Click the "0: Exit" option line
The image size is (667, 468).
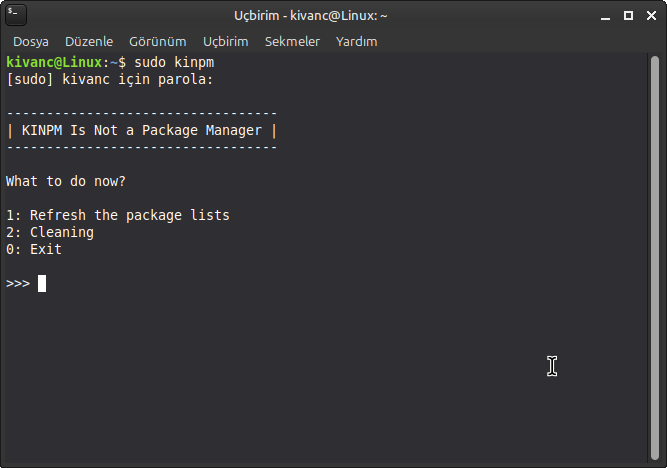34,249
